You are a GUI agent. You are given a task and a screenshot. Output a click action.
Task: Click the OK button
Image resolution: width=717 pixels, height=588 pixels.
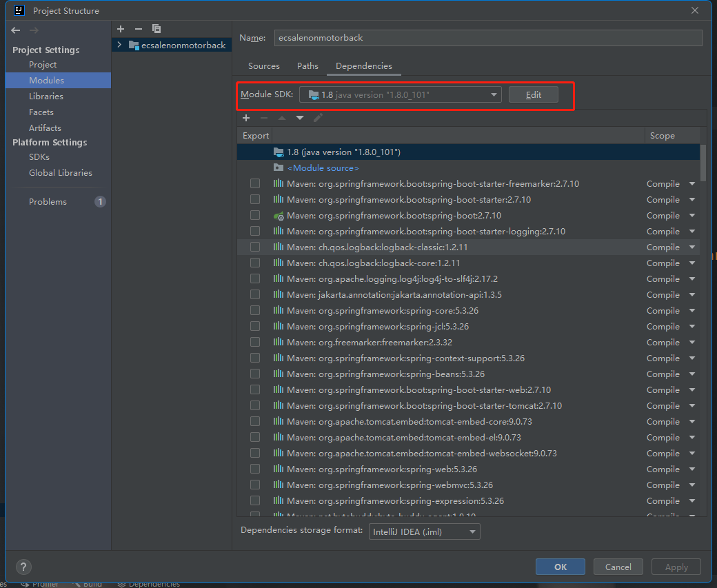click(560, 567)
